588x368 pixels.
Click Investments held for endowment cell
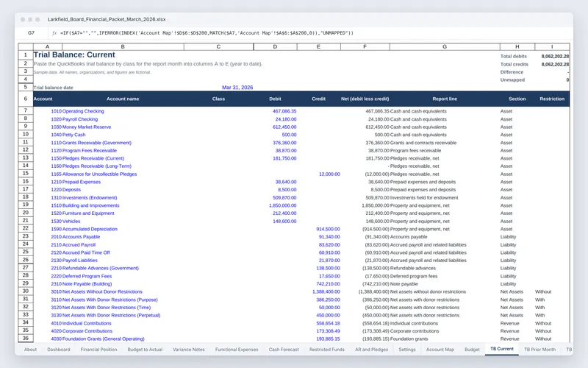[x=424, y=197]
